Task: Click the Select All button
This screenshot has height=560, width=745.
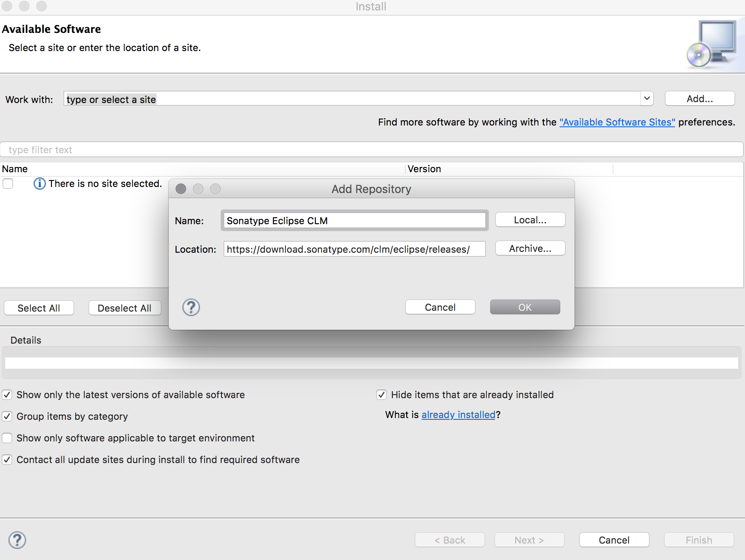Action: tap(39, 308)
